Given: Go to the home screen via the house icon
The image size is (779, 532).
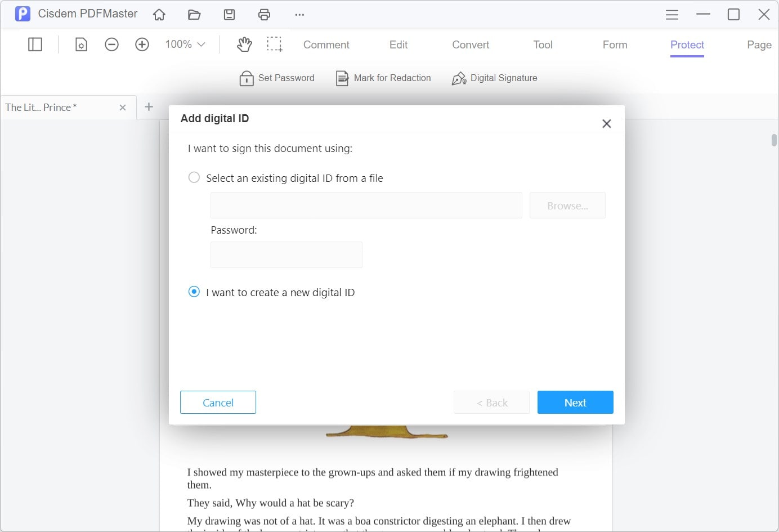Looking at the screenshot, I should 159,14.
